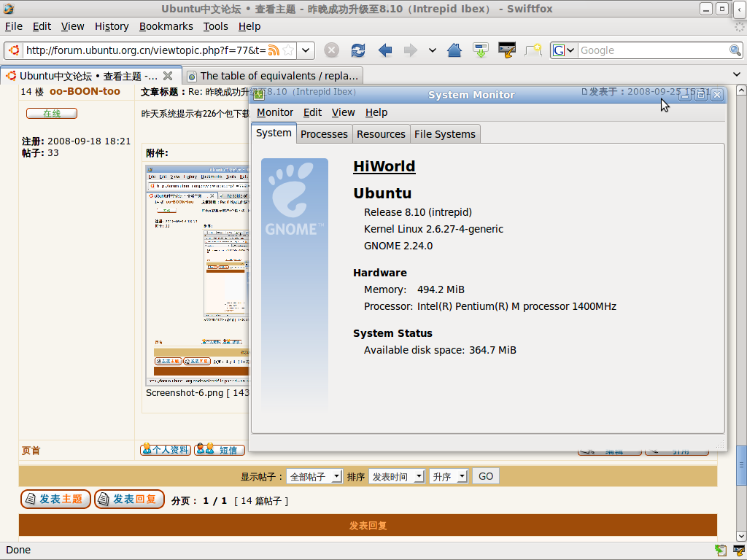The width and height of the screenshot is (747, 560).
Task: Click the 在线 status button
Action: 52,113
